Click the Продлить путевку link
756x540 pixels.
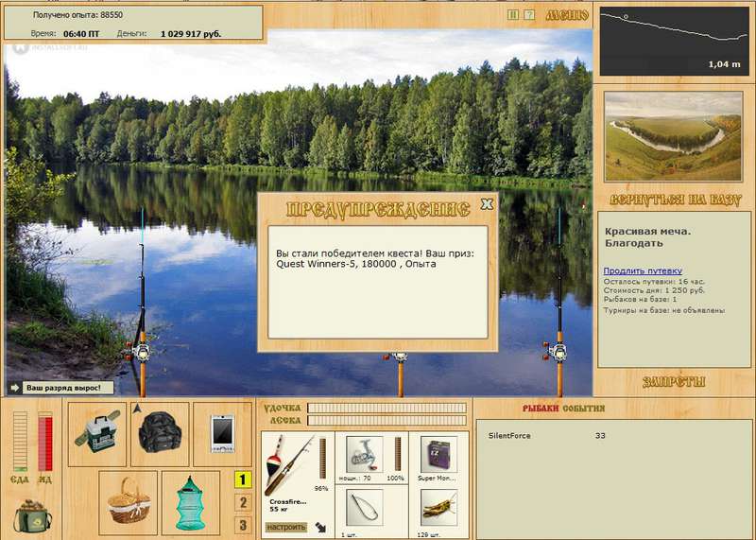click(x=643, y=270)
